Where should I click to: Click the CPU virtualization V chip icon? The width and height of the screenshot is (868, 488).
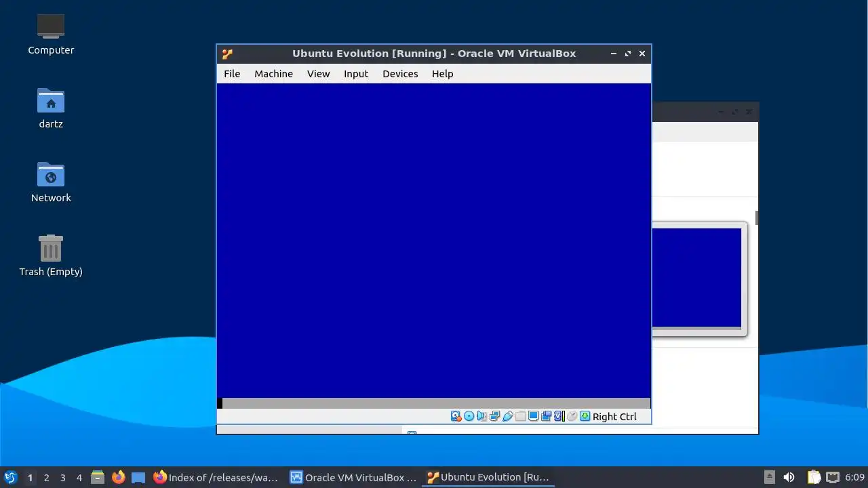pos(559,416)
